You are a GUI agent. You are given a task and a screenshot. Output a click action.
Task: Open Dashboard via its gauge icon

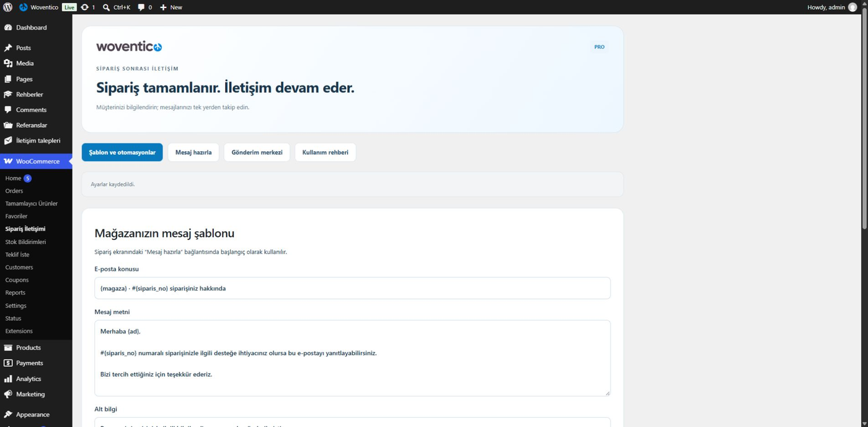coord(8,28)
